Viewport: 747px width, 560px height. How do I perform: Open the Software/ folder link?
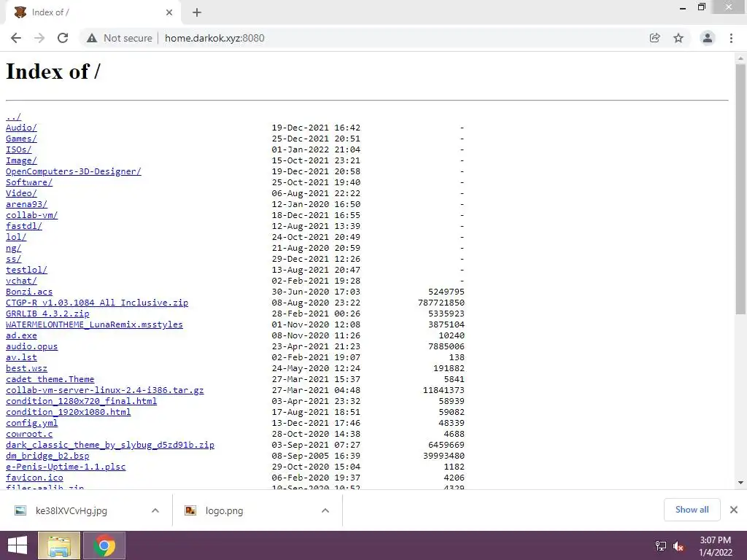(29, 182)
